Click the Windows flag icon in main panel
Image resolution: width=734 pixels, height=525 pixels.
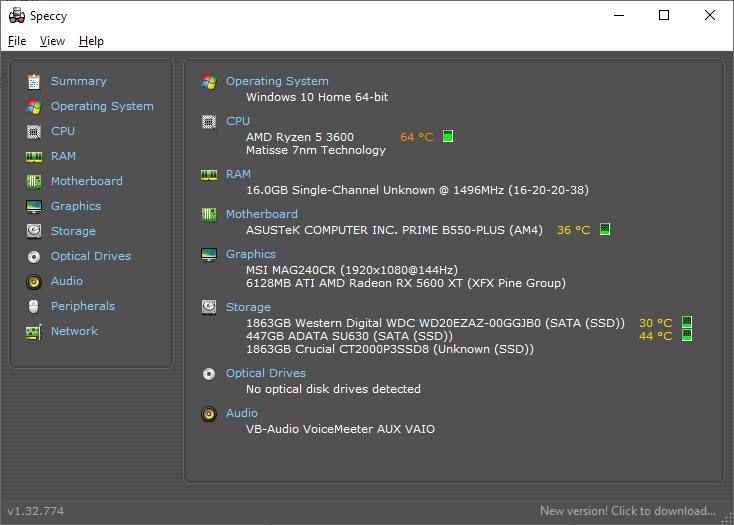(x=209, y=82)
